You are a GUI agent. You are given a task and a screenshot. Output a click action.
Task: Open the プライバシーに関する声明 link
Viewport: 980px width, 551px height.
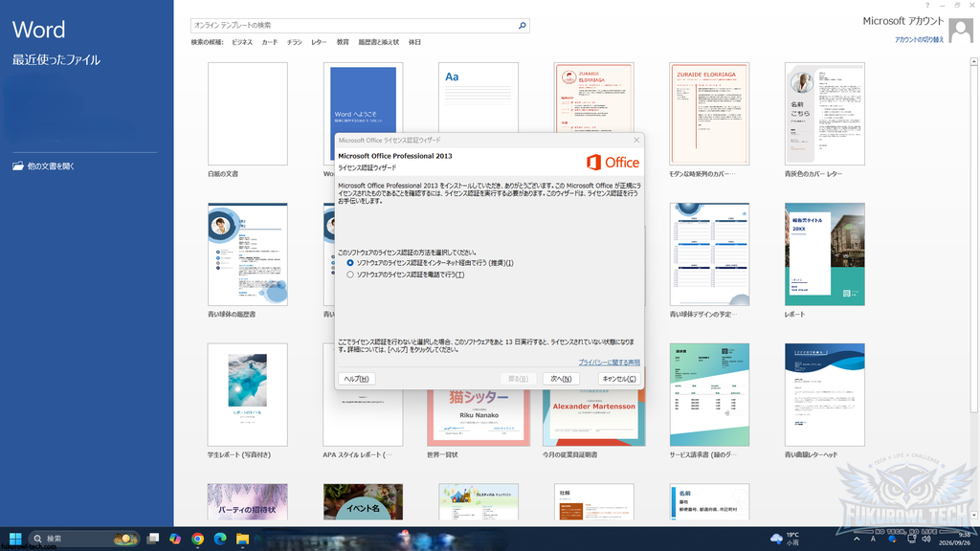pos(609,363)
